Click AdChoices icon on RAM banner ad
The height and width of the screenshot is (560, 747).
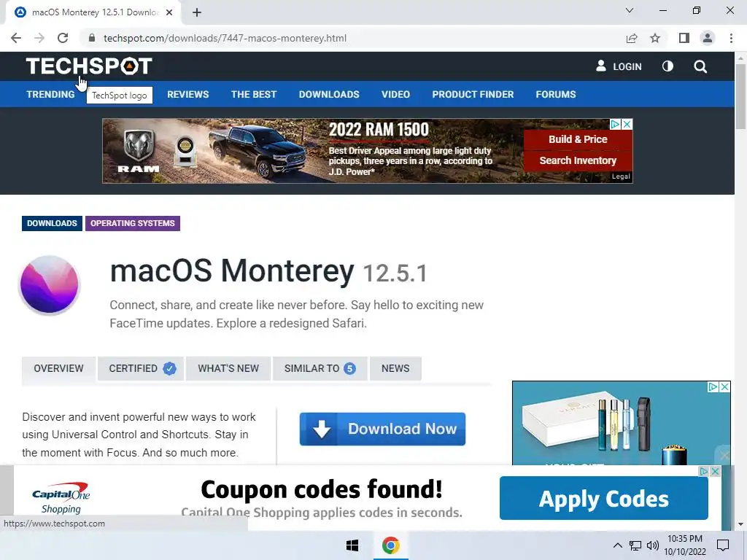(x=616, y=124)
